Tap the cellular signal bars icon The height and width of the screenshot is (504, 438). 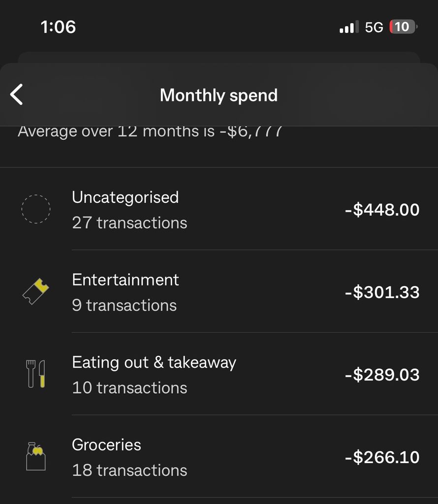click(x=349, y=27)
